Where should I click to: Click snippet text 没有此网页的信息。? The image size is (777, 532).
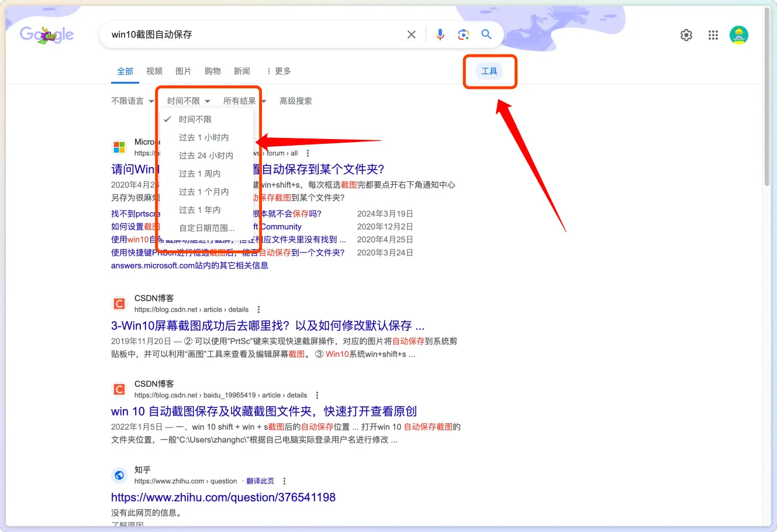pos(147,513)
